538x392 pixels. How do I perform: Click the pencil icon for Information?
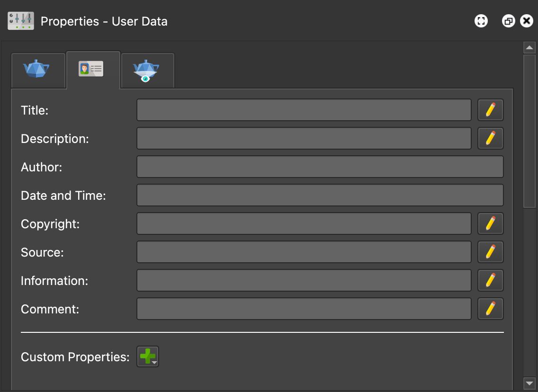click(490, 280)
